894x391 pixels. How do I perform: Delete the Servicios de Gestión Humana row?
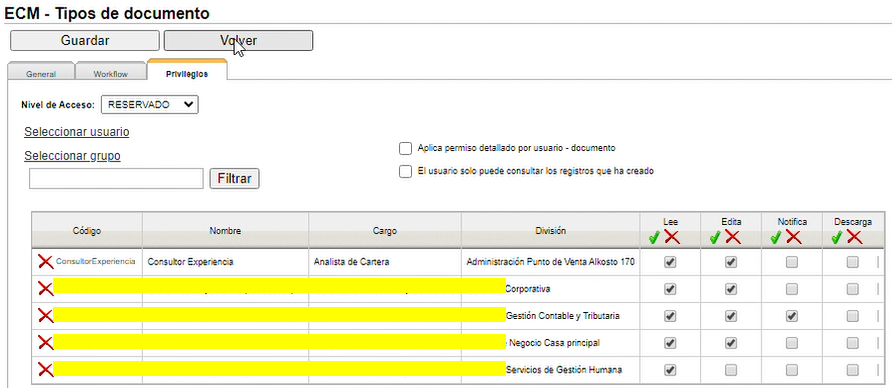[x=46, y=369]
